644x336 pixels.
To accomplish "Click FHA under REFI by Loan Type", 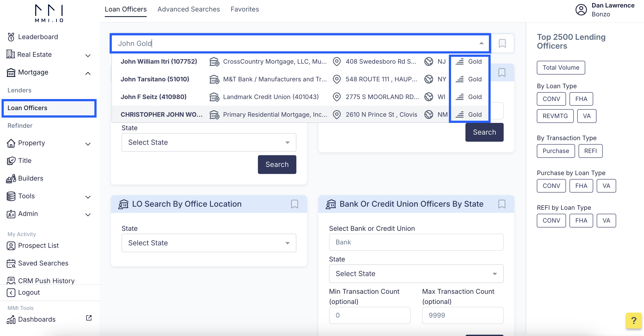I will [x=581, y=221].
